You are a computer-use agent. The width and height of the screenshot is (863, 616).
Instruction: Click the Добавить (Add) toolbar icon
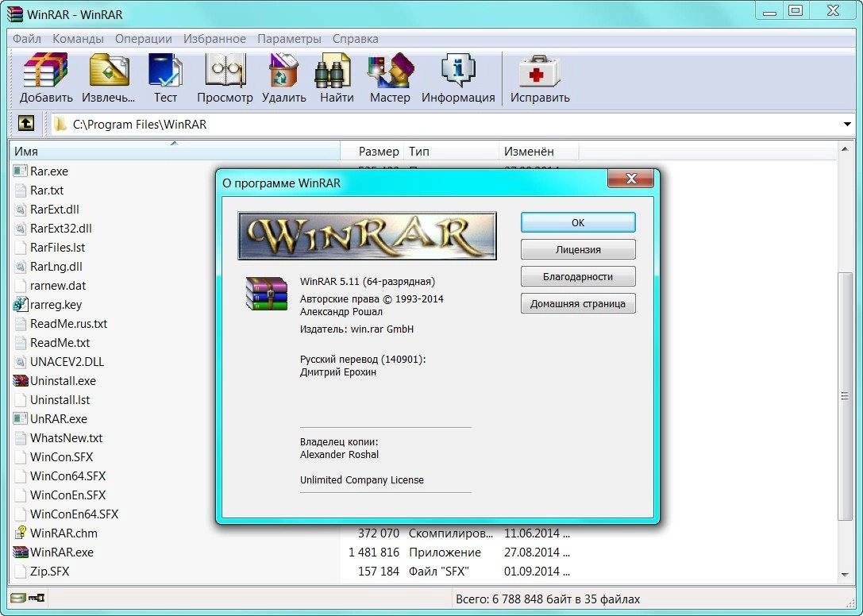pyautogui.click(x=46, y=78)
